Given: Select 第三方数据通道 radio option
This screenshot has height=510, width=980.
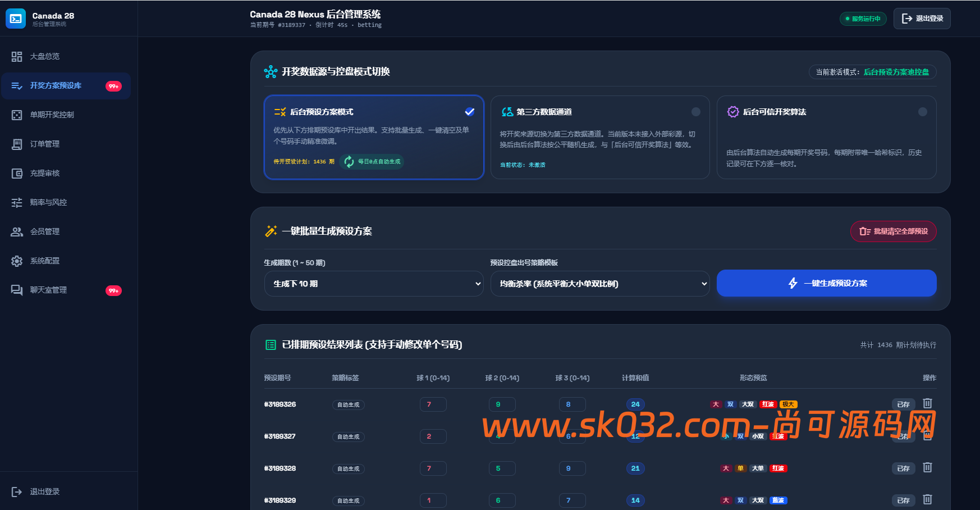Looking at the screenshot, I should coord(696,112).
